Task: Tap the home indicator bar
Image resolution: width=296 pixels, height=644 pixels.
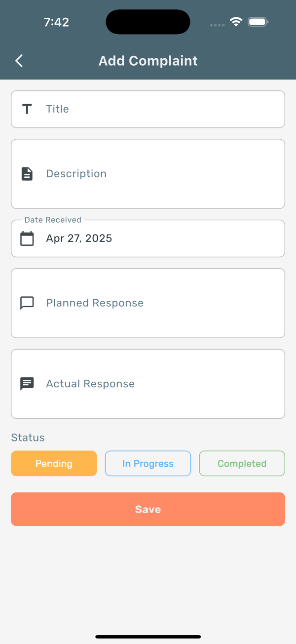Action: 148,637
